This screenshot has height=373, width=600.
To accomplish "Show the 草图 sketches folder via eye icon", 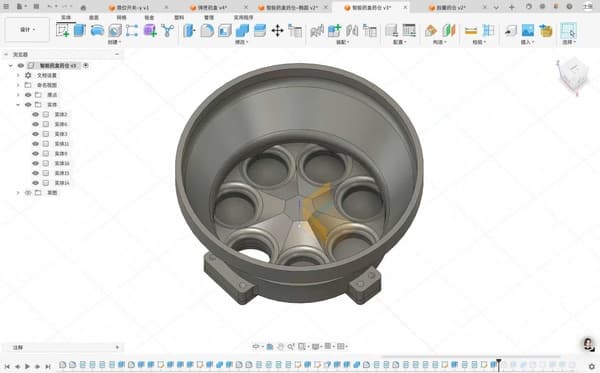I will [28, 193].
